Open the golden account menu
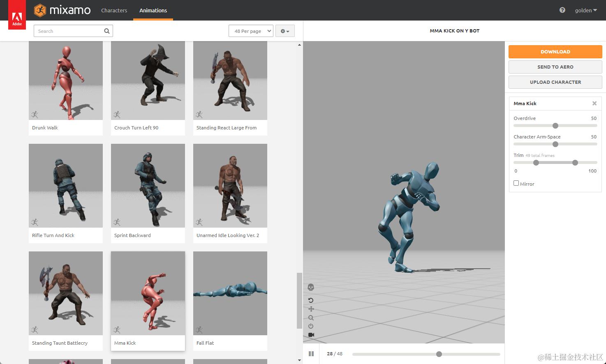The image size is (606, 364). point(586,10)
